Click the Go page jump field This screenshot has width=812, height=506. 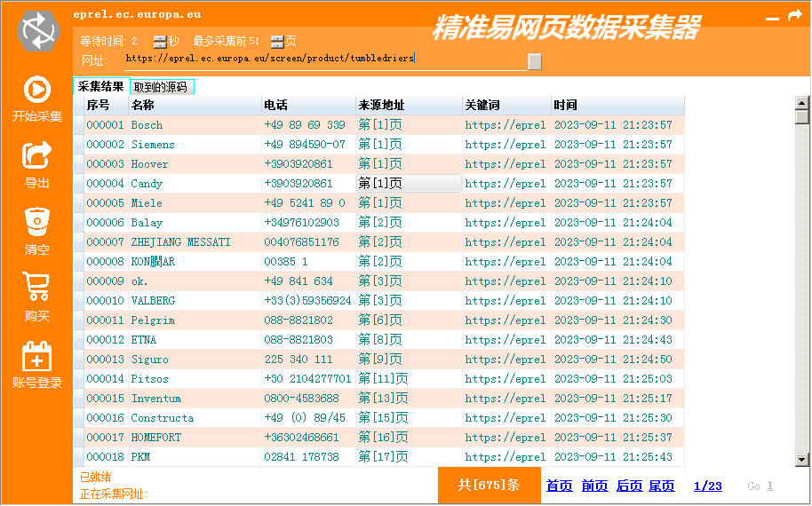pos(770,486)
